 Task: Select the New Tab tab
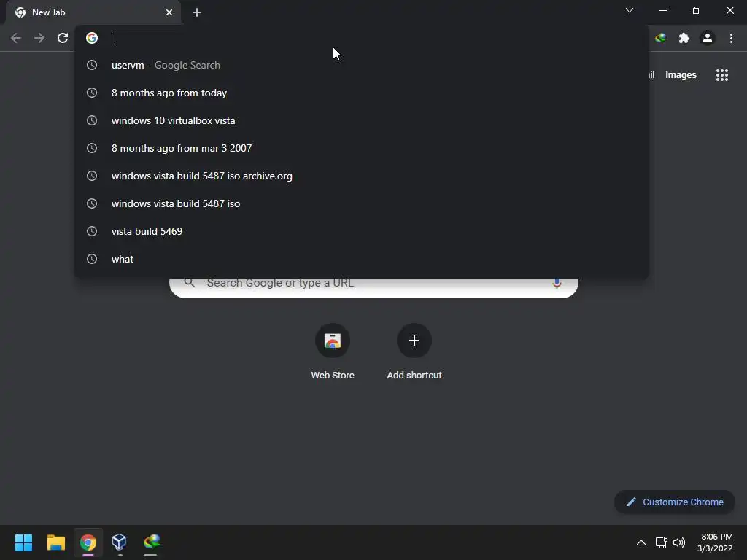point(93,12)
